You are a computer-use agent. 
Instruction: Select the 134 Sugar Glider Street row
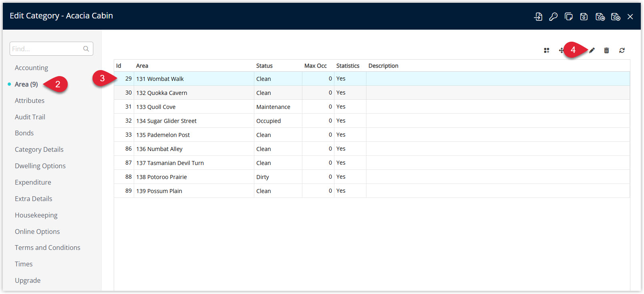[372, 121]
